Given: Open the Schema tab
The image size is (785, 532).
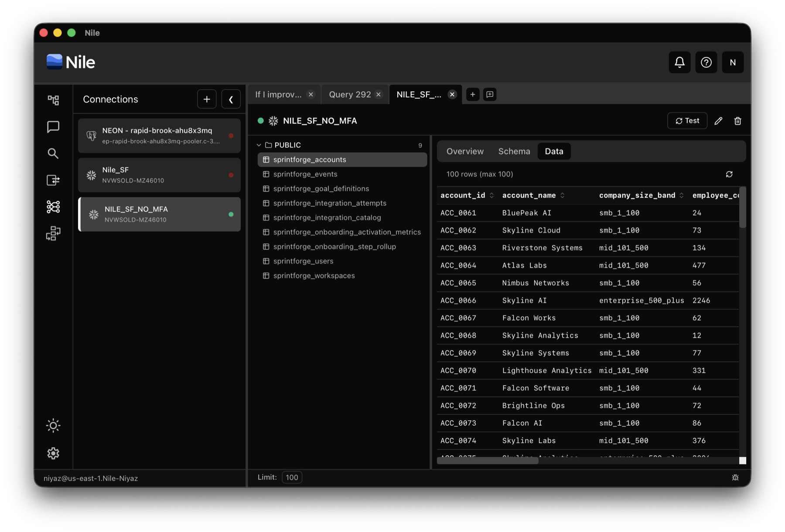Looking at the screenshot, I should (514, 151).
